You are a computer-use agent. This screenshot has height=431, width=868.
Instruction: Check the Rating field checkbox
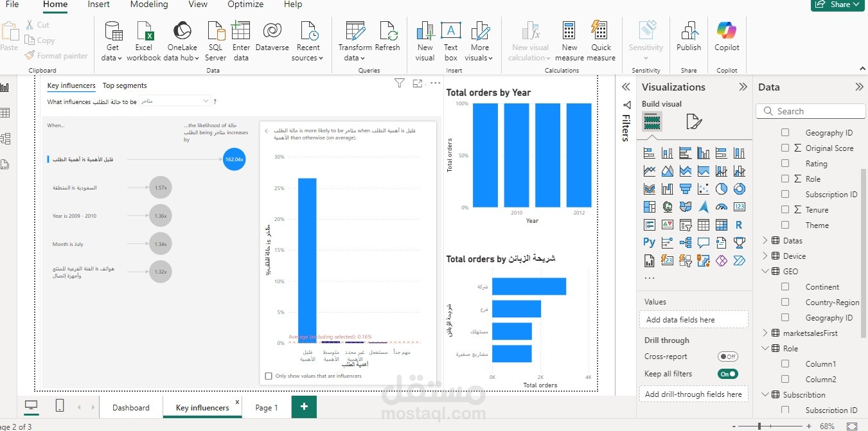[785, 163]
